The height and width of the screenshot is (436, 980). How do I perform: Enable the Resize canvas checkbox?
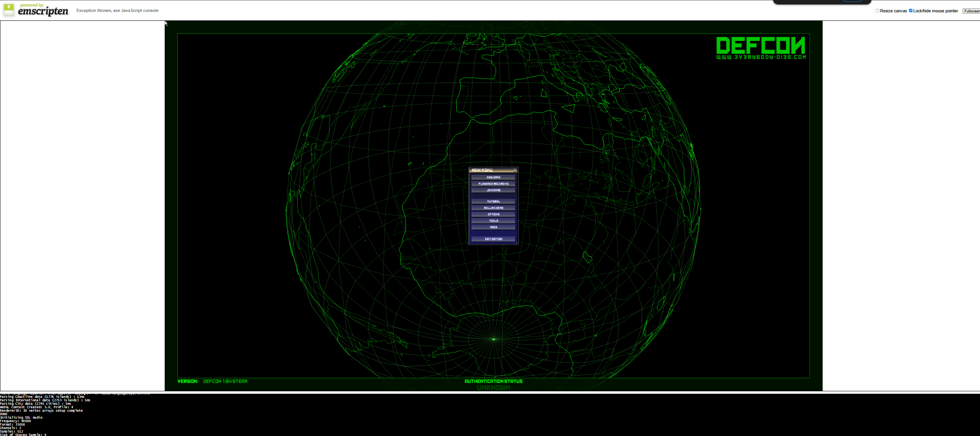tap(877, 11)
